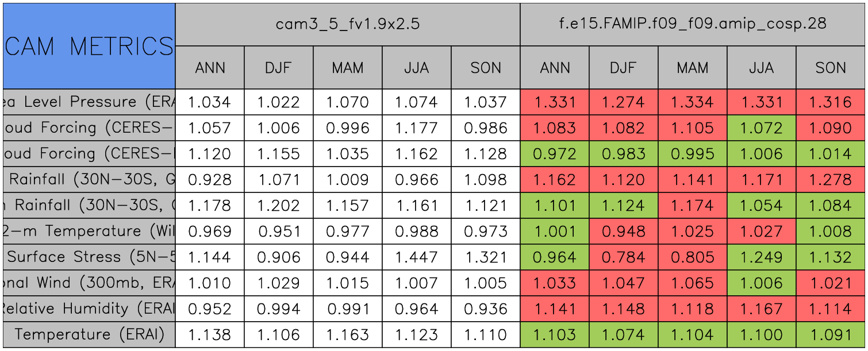Image resolution: width=868 pixels, height=351 pixels.
Task: Select the f.e15.FAMIP.f09_f09.amip_cosp.28 header
Action: tap(692, 24)
